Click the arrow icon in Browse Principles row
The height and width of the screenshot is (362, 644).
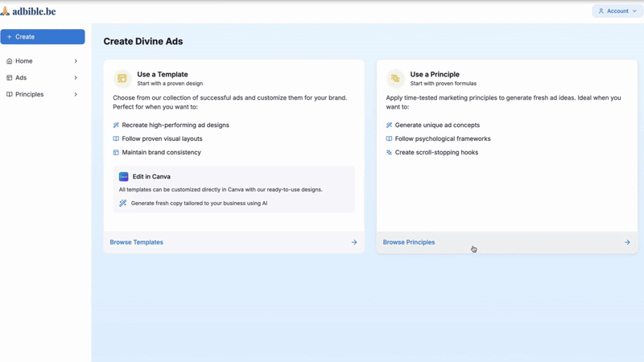(x=627, y=242)
